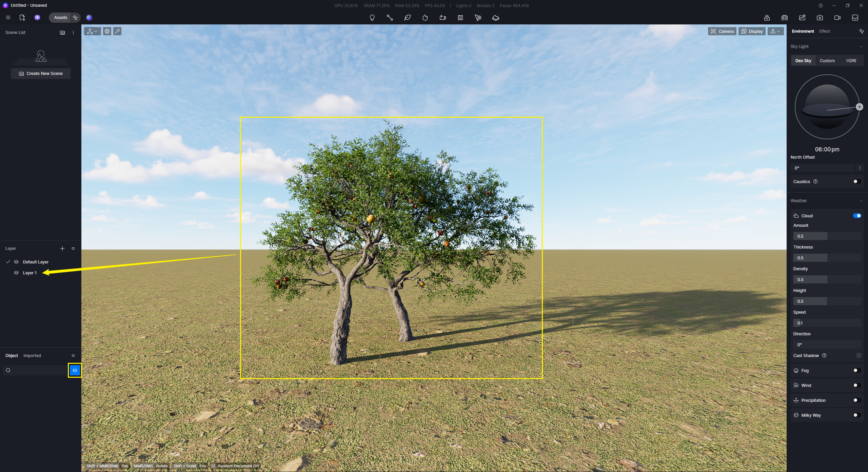Open the terrain tool icon

click(x=496, y=18)
